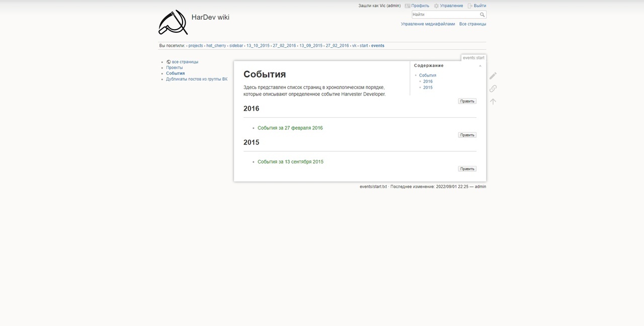The image size is (644, 326).
Task: Open the HarDev wiki title link
Action: click(x=210, y=17)
